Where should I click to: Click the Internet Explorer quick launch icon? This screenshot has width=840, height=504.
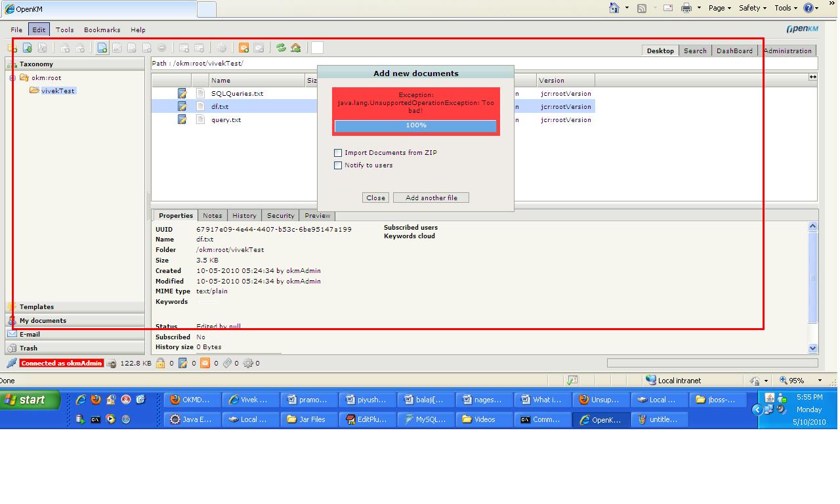[x=81, y=399]
